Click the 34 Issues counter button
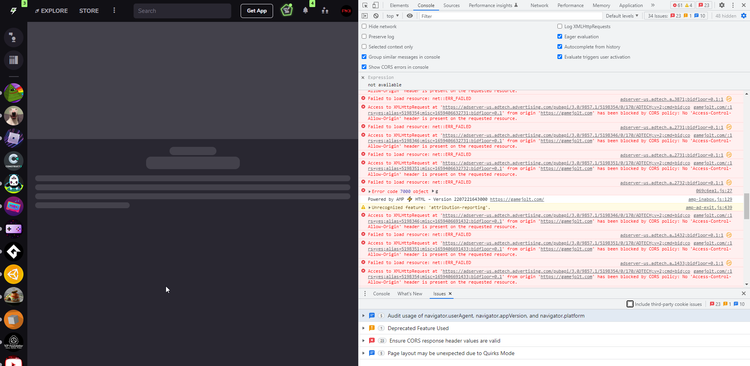The height and width of the screenshot is (366, 750). [676, 16]
